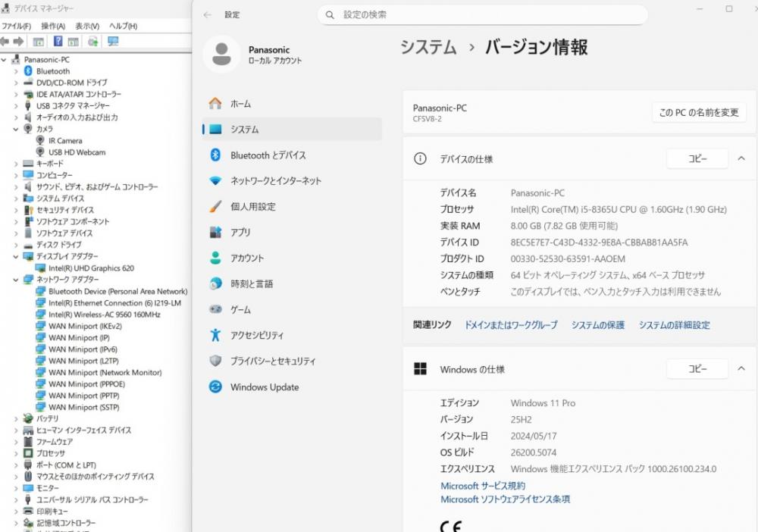Select OS build value 26200.5074

(x=533, y=452)
